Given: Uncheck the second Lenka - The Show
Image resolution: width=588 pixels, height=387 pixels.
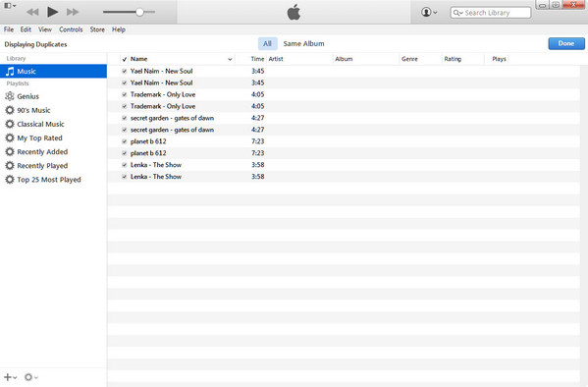Looking at the screenshot, I should pos(124,177).
